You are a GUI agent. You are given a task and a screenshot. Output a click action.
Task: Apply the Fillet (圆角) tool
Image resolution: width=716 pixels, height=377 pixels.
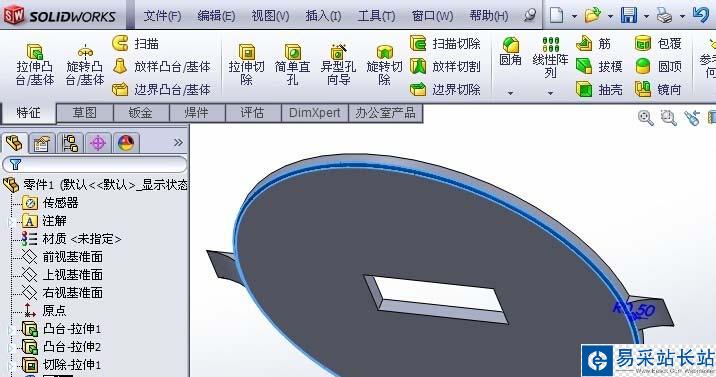[x=511, y=51]
